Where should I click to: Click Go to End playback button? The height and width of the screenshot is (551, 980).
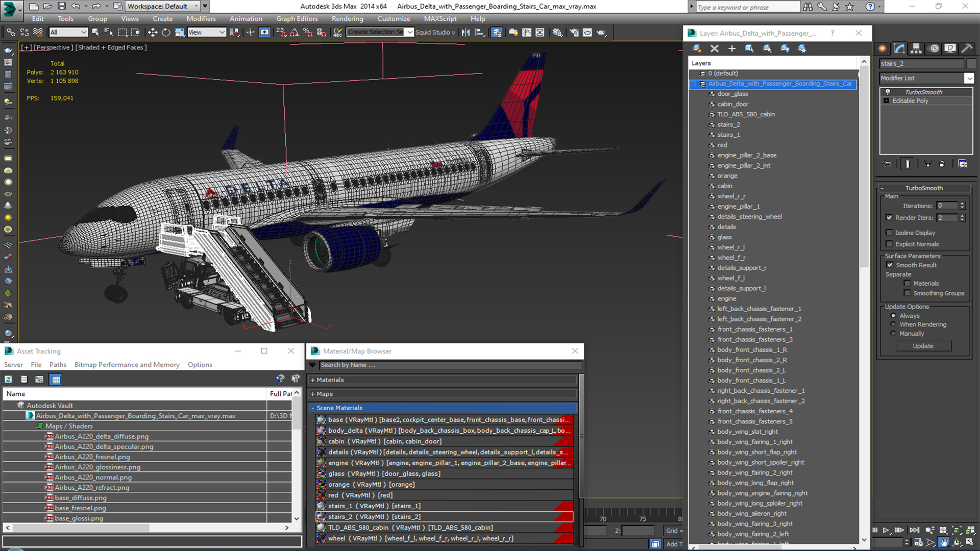pos(914,531)
